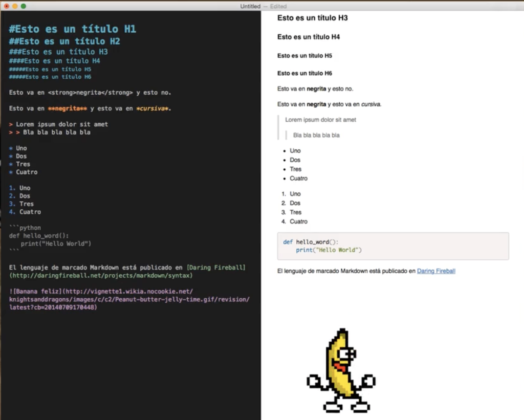Click the orange '**negrita**' text in editor
This screenshot has height=420, width=524.
click(67, 108)
